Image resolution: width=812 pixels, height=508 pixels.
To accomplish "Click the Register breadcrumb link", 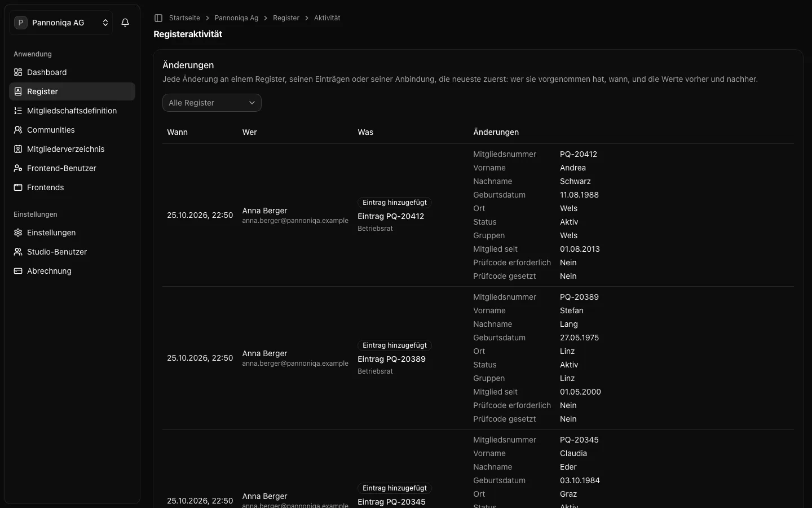I will (286, 18).
